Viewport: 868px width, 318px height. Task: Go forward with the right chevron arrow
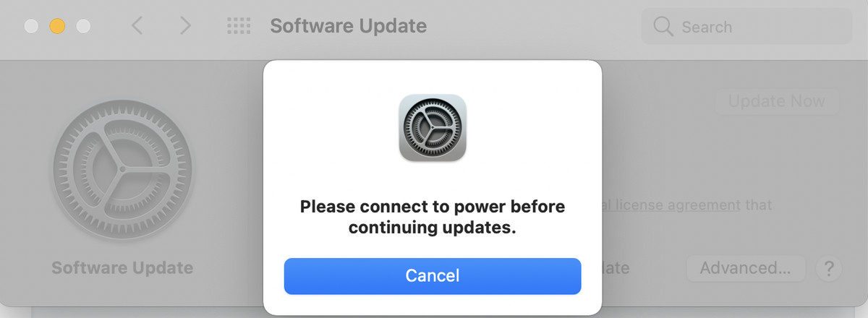[186, 26]
